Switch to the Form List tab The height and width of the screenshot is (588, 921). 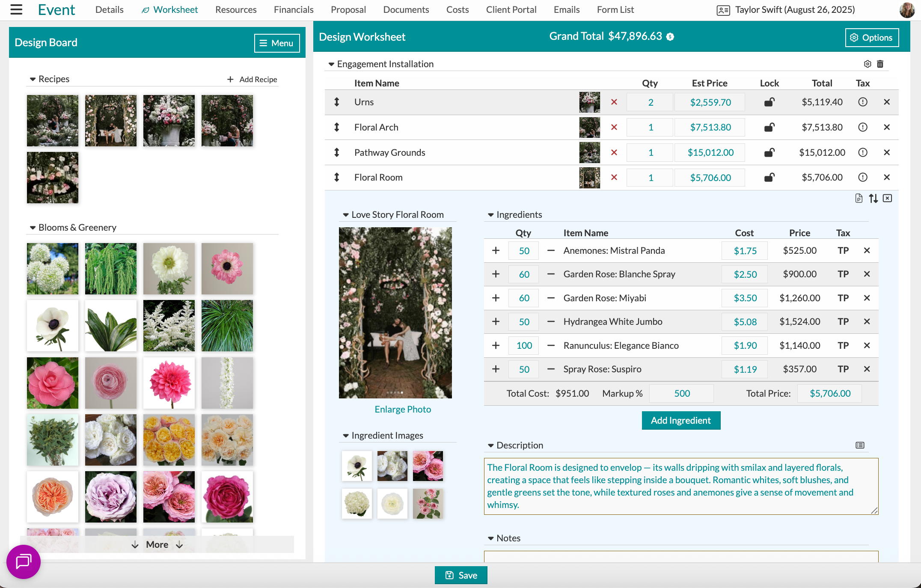point(615,9)
